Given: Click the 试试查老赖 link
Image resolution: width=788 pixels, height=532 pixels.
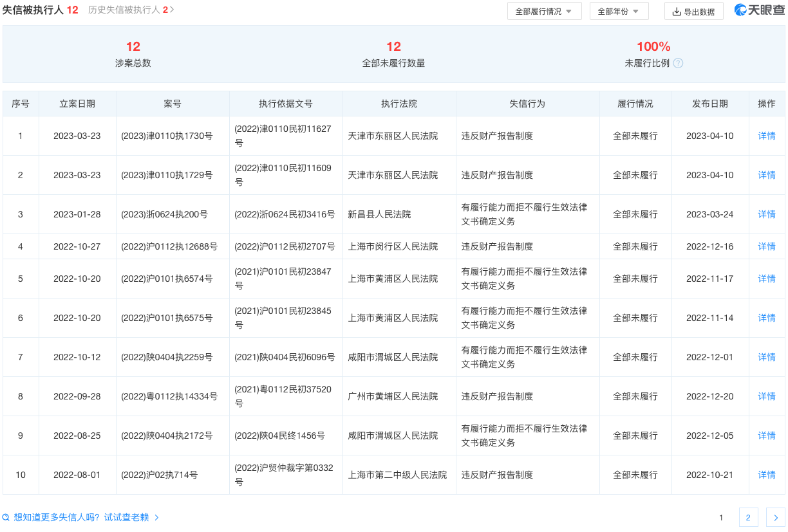Looking at the screenshot, I should click(x=127, y=517).
